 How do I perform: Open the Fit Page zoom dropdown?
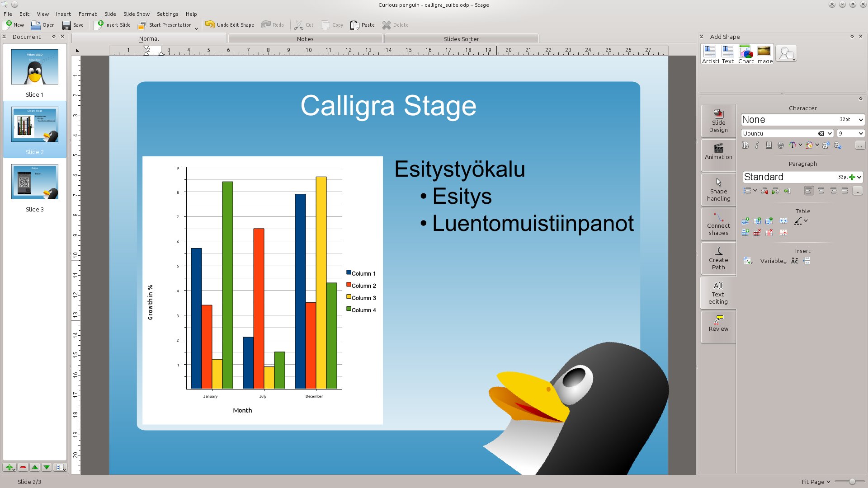816,482
